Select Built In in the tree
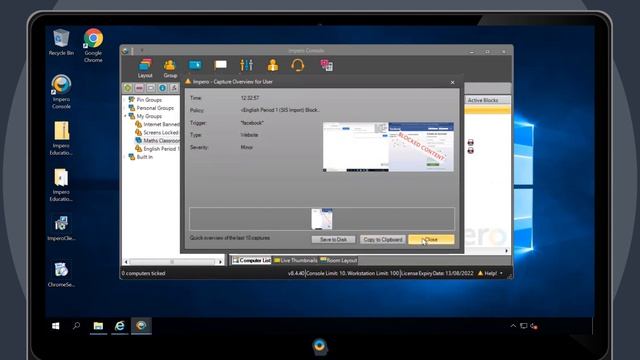The image size is (640, 360). 144,157
